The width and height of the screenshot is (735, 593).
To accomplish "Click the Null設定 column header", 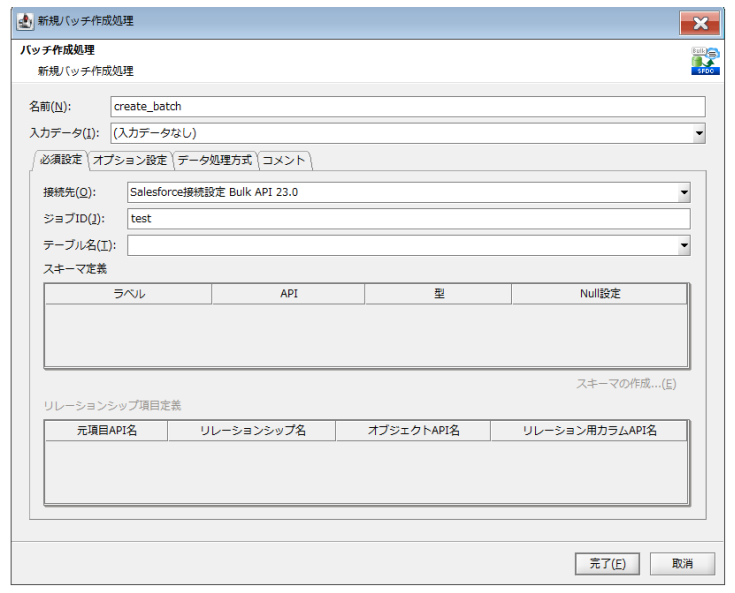I will click(599, 294).
